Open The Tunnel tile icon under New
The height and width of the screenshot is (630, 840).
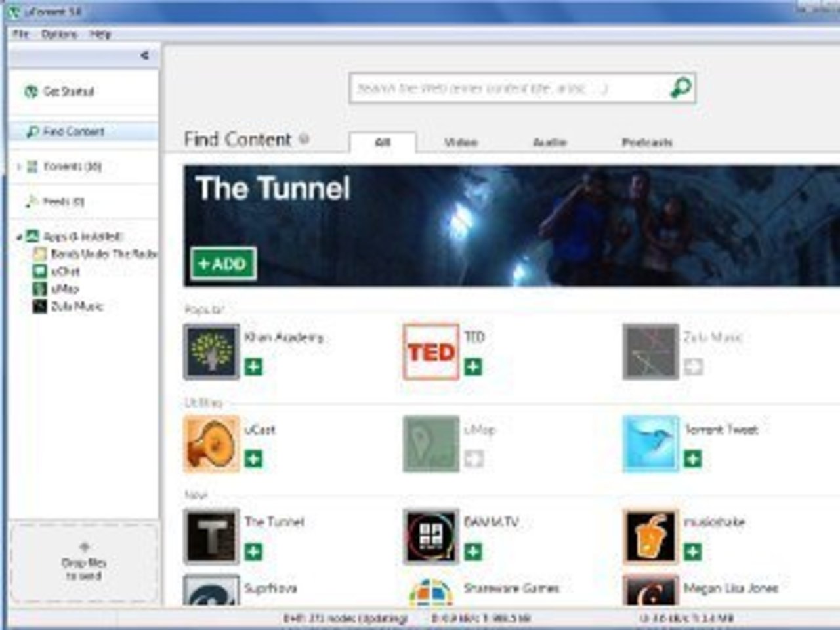[211, 537]
